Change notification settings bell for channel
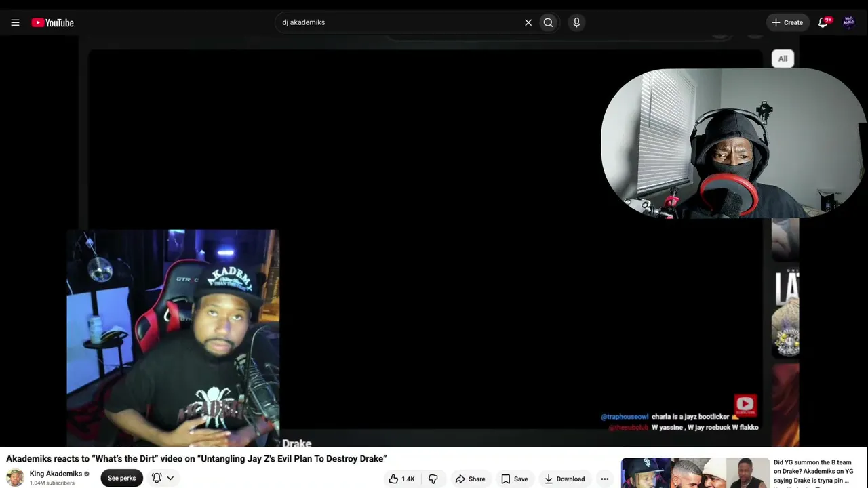 [157, 478]
